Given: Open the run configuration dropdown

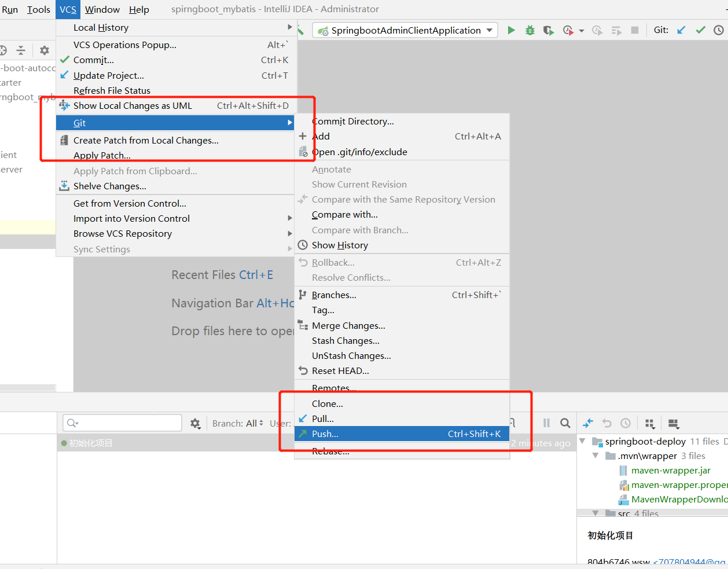Looking at the screenshot, I should click(406, 30).
